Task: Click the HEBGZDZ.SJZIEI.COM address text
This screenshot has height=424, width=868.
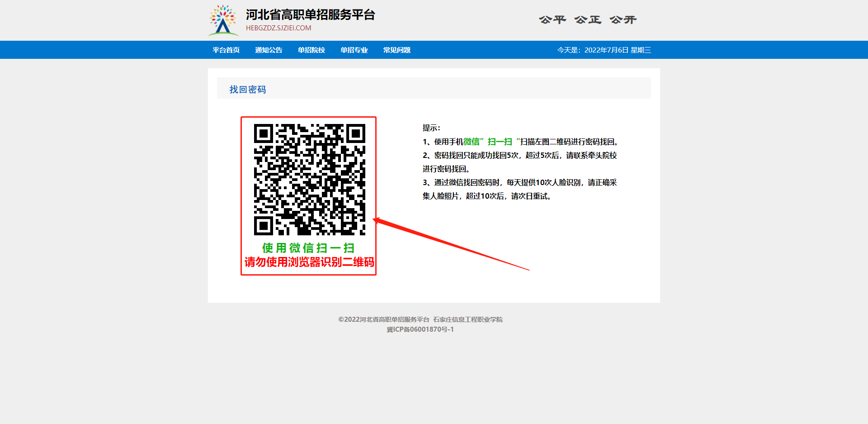Action: pos(278,28)
